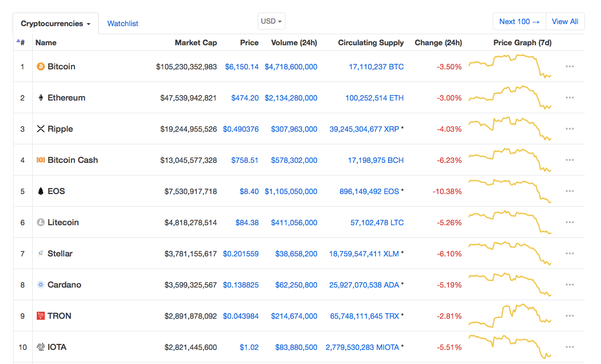Click the View All button
The image size is (601, 364).
pos(565,22)
